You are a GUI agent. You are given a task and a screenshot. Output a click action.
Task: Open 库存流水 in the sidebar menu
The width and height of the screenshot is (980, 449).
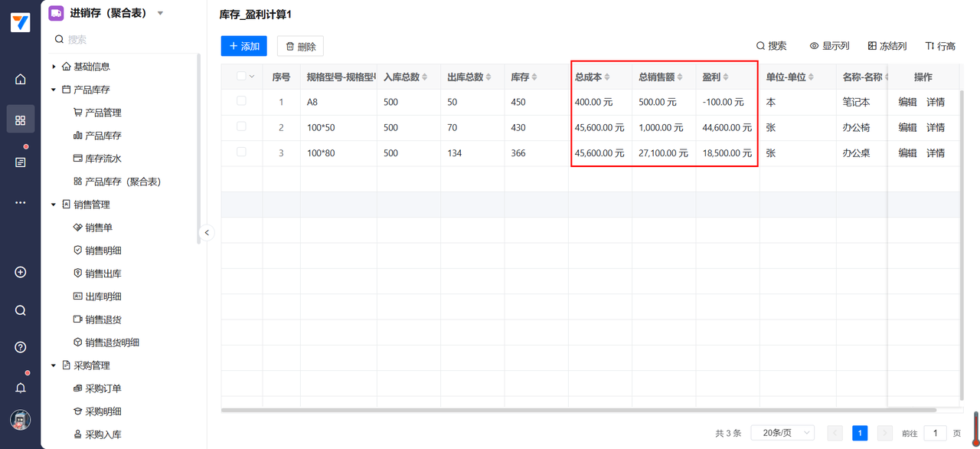103,159
